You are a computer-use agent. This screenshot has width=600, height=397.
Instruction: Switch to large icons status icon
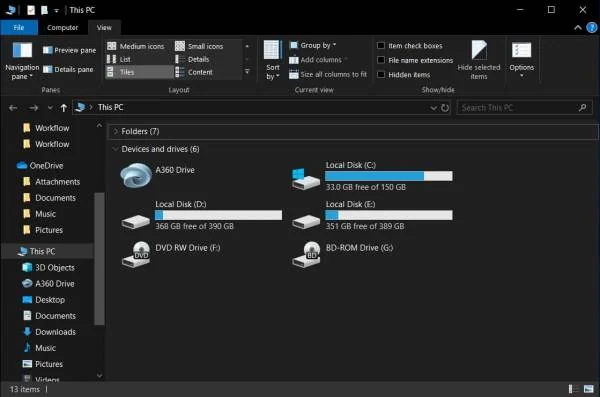(x=589, y=389)
